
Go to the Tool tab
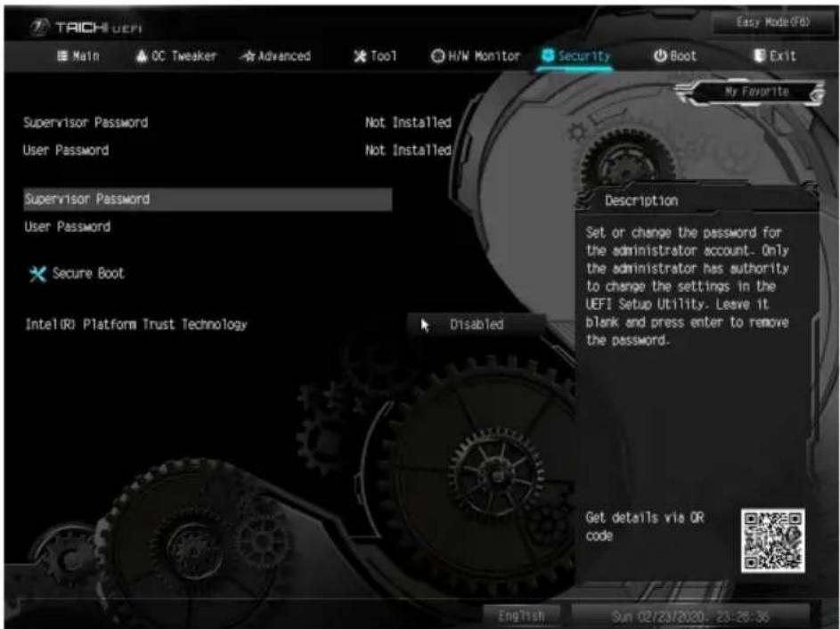click(x=375, y=56)
